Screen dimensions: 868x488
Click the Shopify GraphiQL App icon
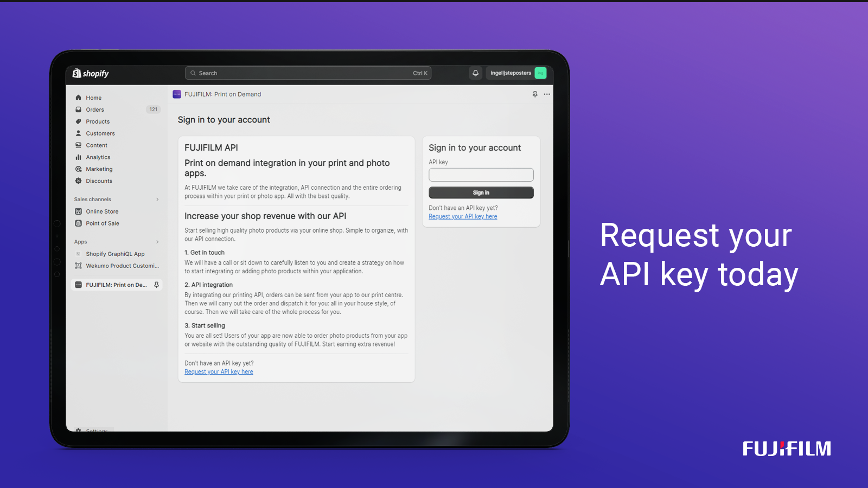[x=79, y=254]
